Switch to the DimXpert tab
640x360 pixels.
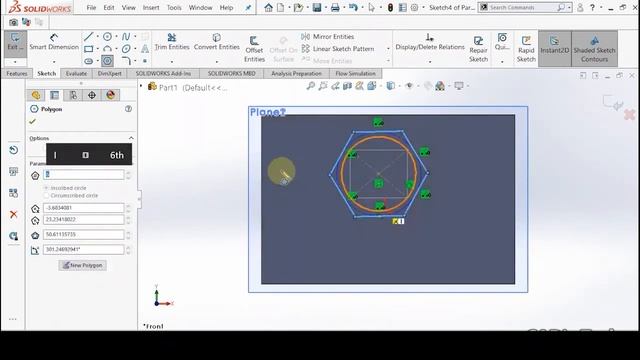tap(109, 73)
